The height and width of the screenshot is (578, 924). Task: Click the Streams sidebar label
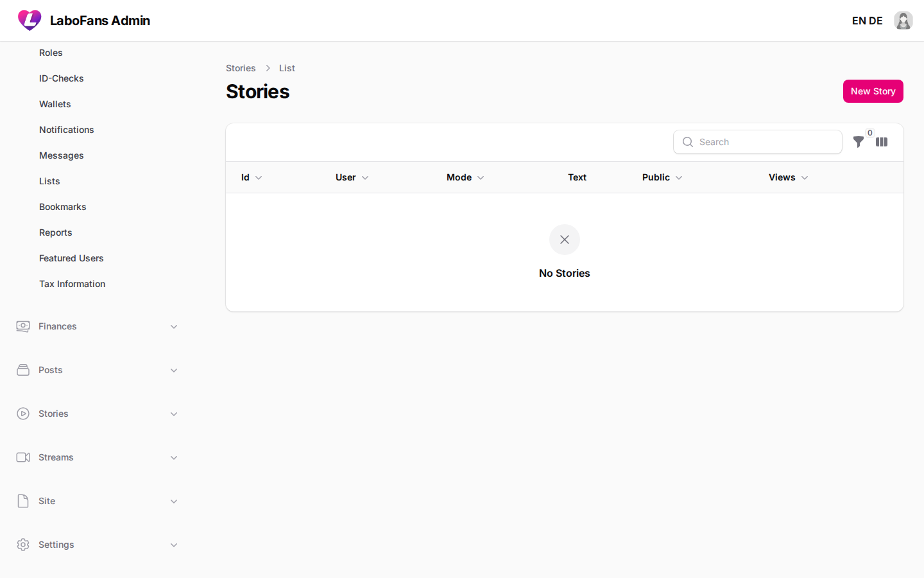pos(56,457)
